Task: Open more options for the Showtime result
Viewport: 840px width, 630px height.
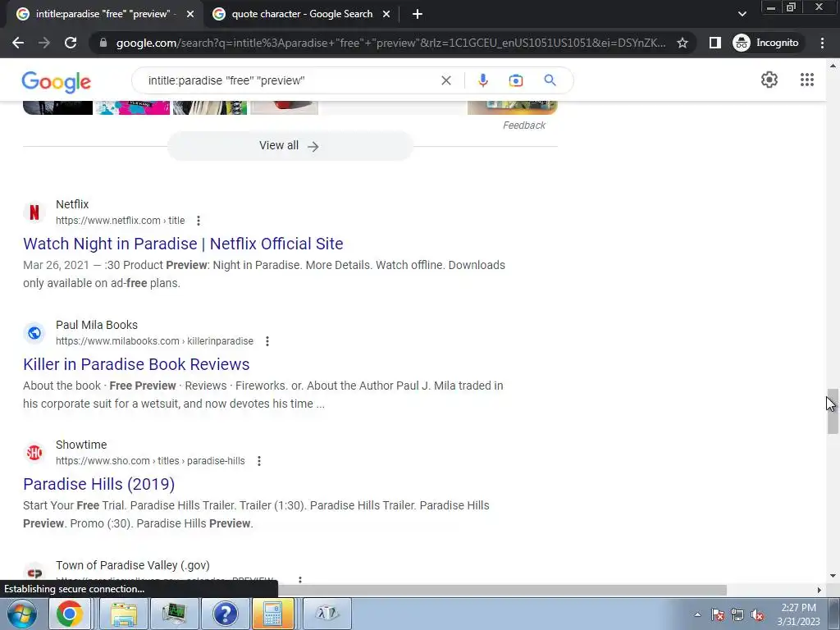Action: point(258,461)
